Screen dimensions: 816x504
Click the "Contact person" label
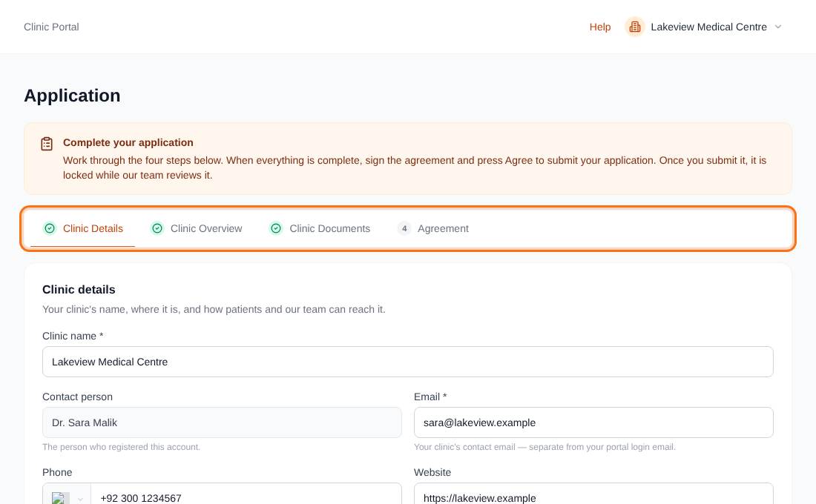point(78,397)
